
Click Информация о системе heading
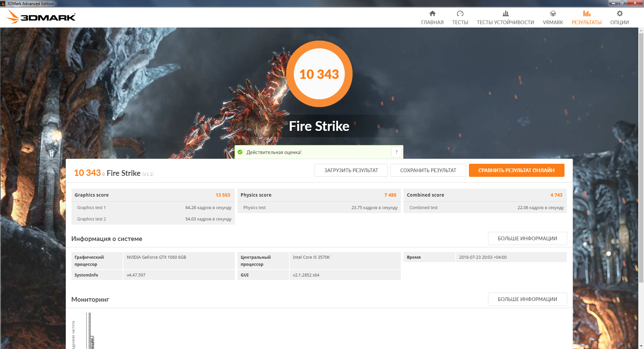coord(107,239)
